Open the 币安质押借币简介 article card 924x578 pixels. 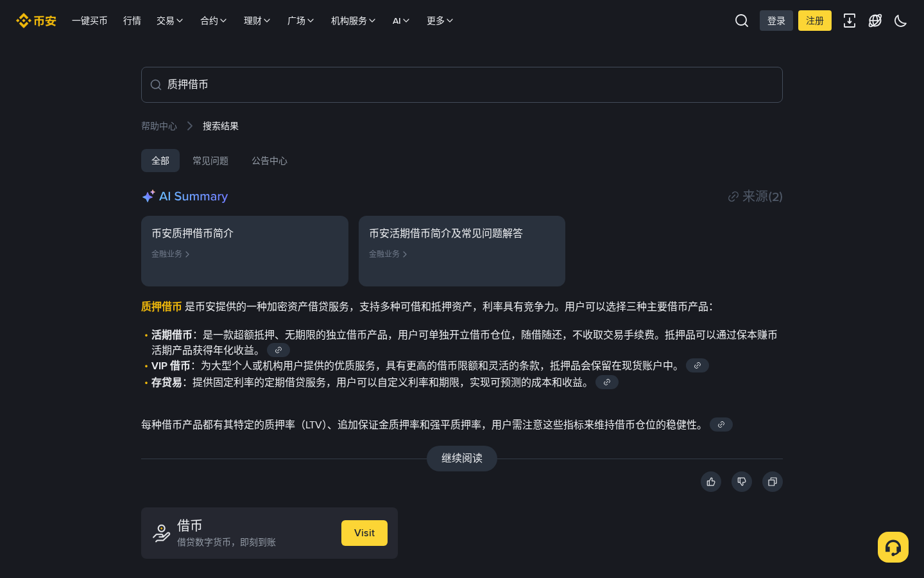point(244,251)
